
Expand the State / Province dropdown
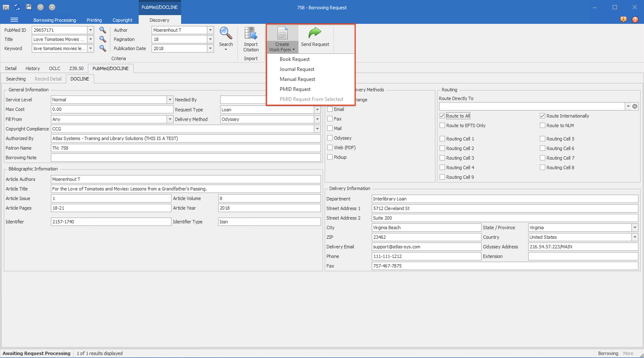point(635,228)
